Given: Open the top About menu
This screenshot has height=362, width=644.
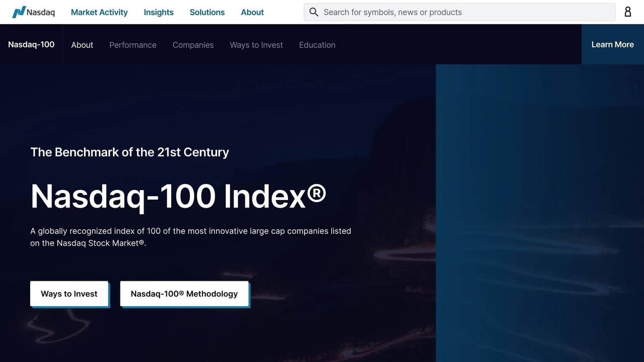Looking at the screenshot, I should (252, 12).
